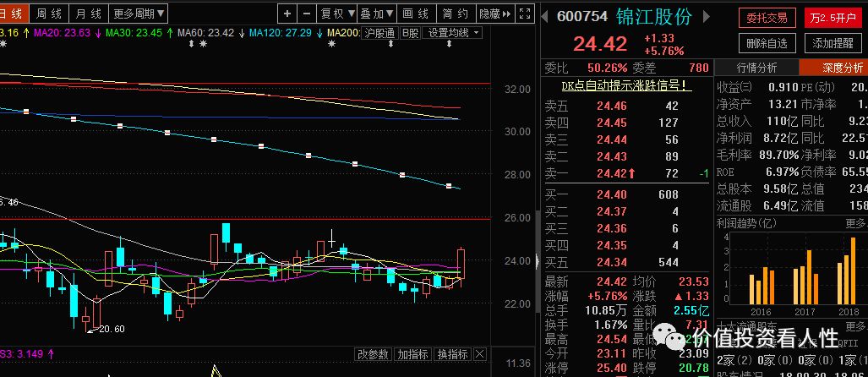868x377 pixels.
Task: Open the 更多周期 period dropdown
Action: click(x=139, y=14)
